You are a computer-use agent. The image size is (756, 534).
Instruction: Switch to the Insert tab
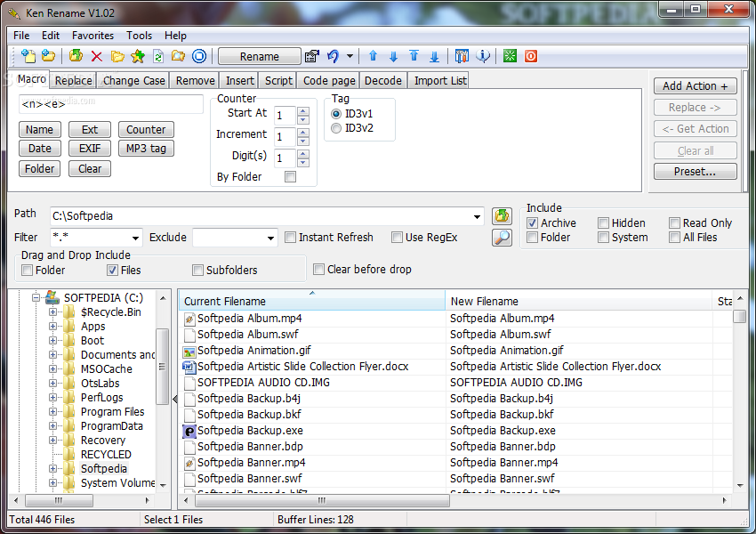(239, 81)
